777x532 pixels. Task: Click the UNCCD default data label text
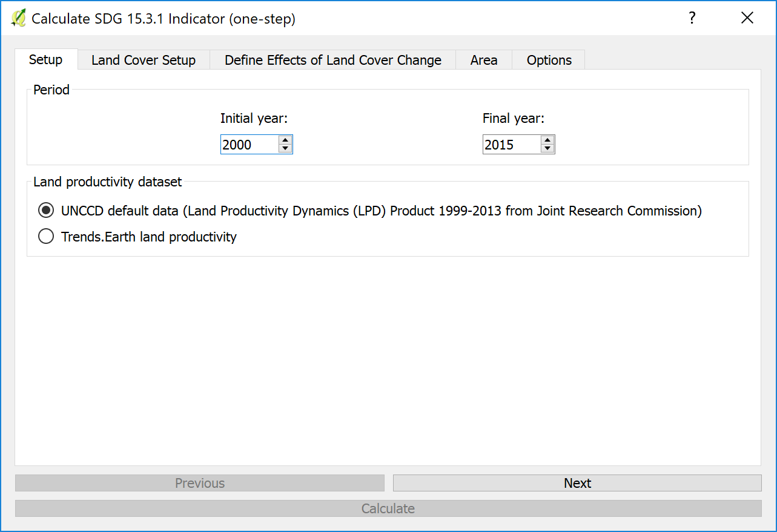tap(381, 211)
